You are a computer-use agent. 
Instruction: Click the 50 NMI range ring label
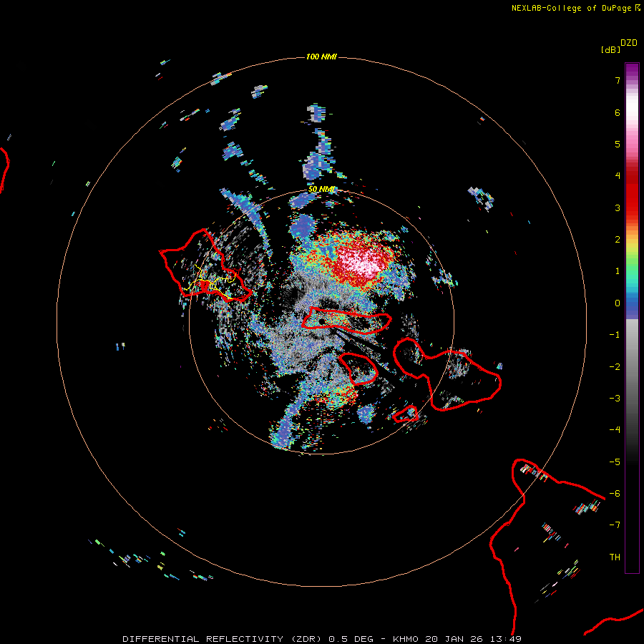click(321, 190)
